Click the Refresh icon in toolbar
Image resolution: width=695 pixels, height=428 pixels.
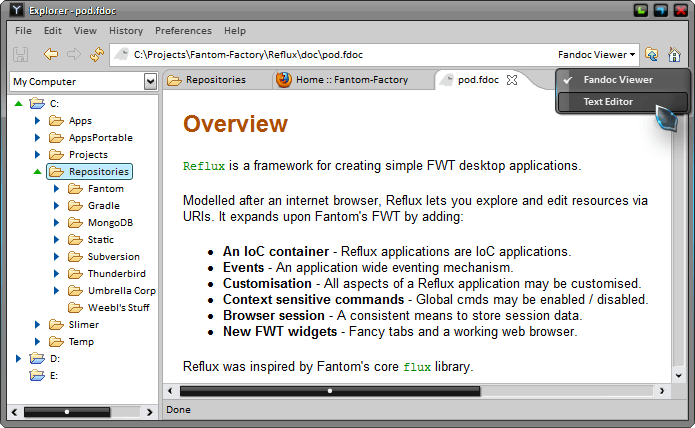[97, 54]
